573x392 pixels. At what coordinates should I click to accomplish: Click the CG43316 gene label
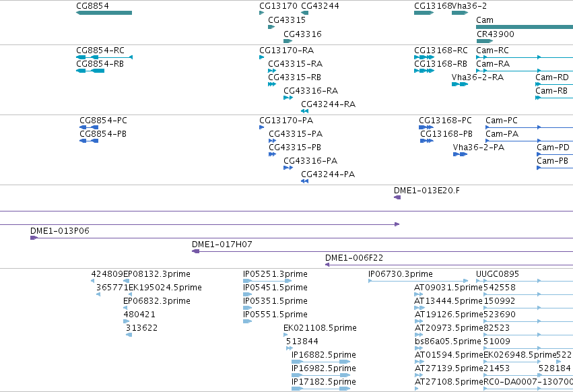302,34
